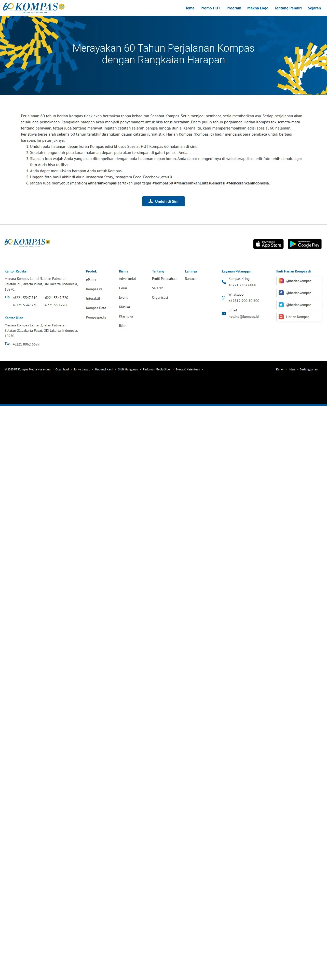
Task: Open the Kompas.id product link
Action: pos(94,289)
